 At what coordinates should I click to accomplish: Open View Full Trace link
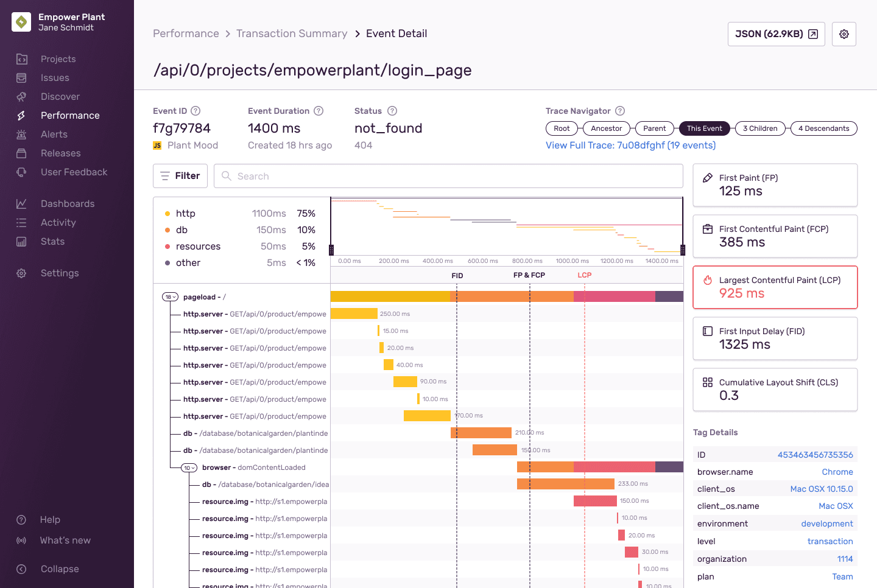(x=630, y=145)
